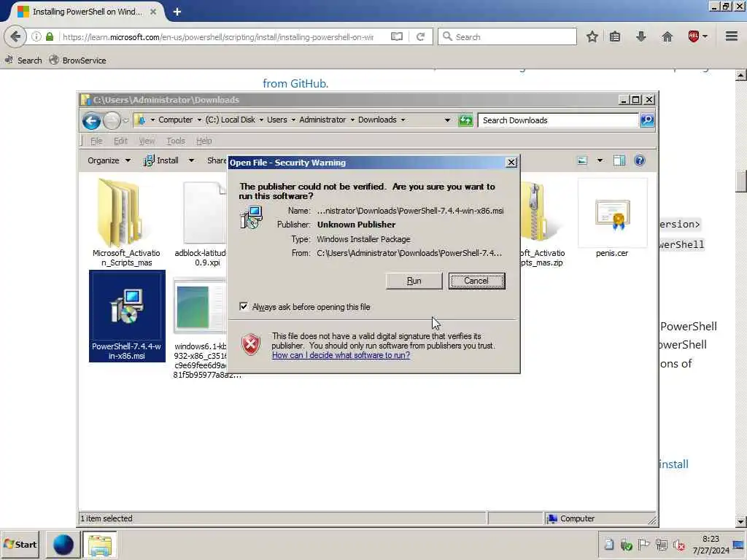Open the address bar previous locations dropdown
Image resolution: width=747 pixels, height=560 pixels.
click(447, 120)
